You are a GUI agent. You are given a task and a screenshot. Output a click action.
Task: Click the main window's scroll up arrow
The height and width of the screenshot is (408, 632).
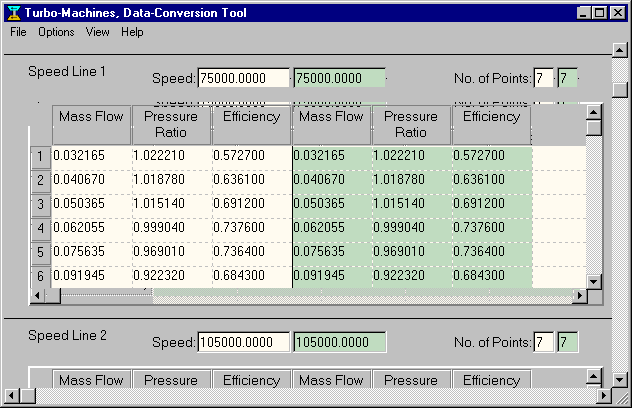click(620, 50)
